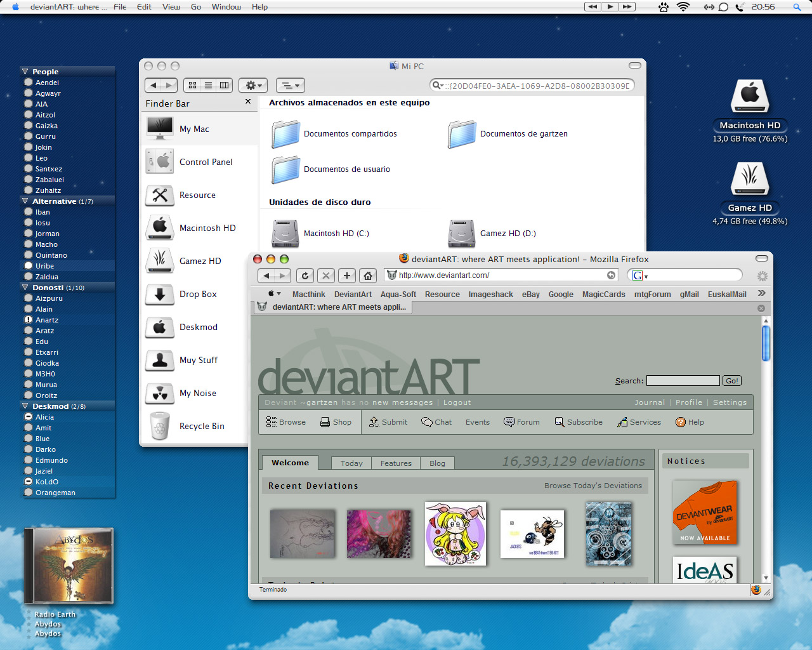Open the Resource tools icon

(160, 195)
